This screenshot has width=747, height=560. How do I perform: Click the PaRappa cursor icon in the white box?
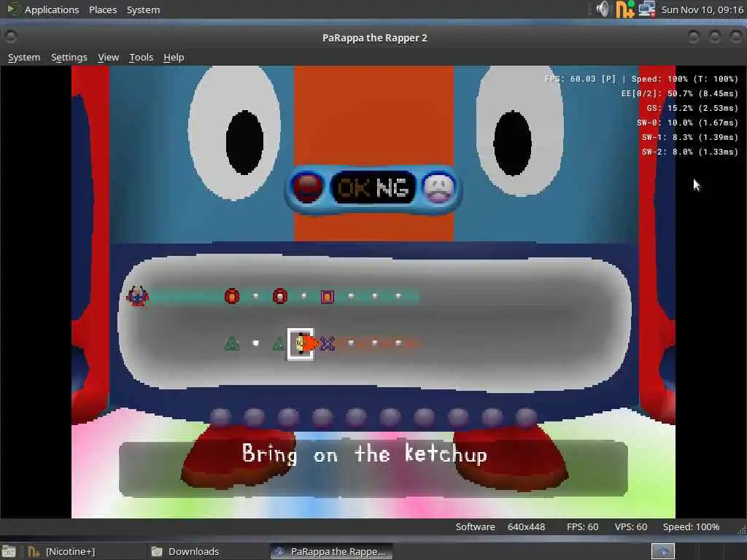click(x=301, y=344)
